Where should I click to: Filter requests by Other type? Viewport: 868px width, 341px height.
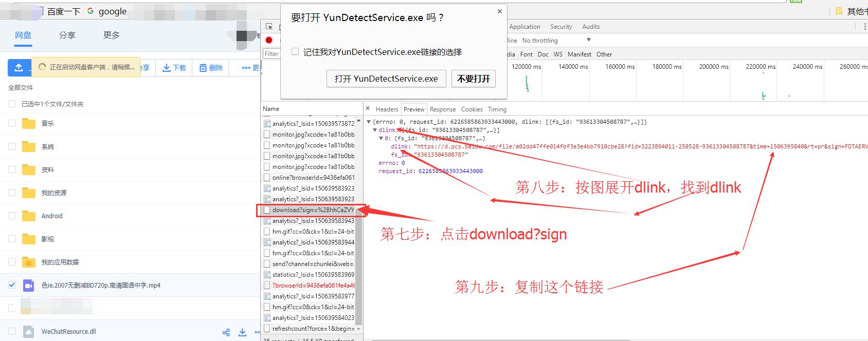(x=604, y=54)
